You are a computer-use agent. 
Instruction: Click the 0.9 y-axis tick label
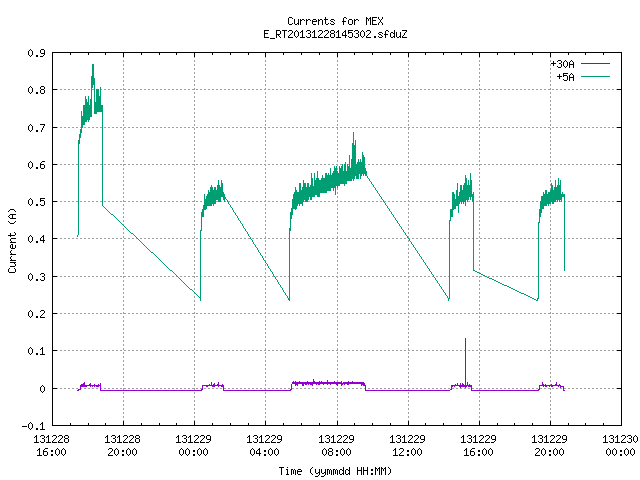click(36, 53)
